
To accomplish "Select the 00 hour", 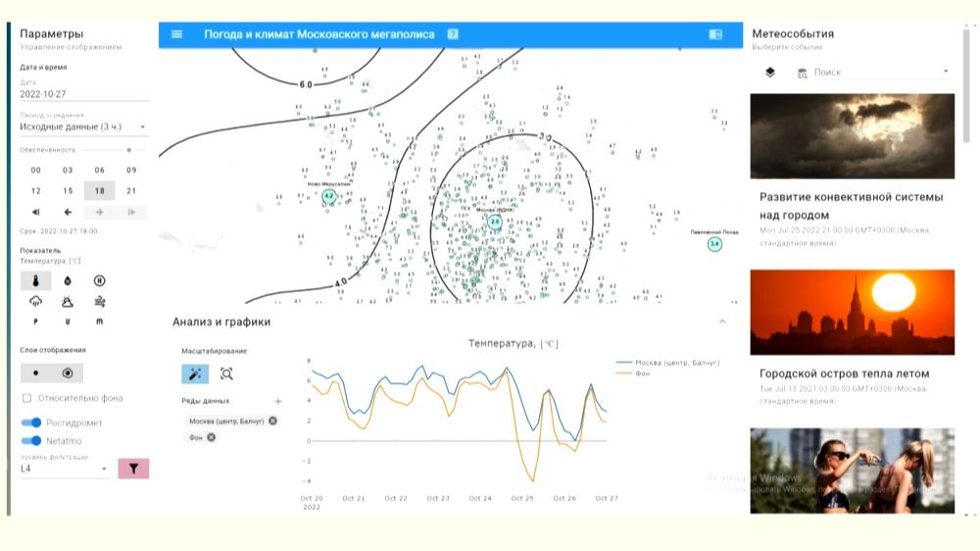I will click(x=35, y=171).
